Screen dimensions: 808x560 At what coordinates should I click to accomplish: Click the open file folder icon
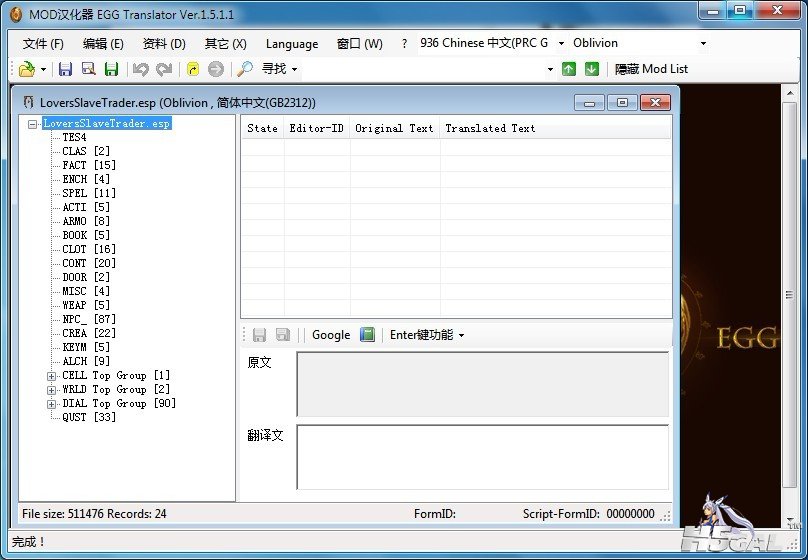tap(26, 69)
